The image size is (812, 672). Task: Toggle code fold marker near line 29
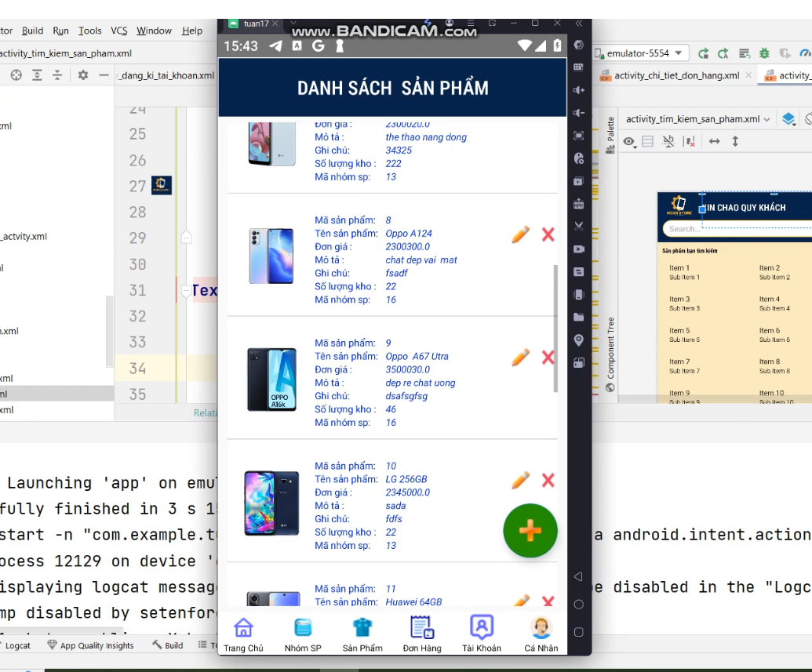click(x=187, y=237)
